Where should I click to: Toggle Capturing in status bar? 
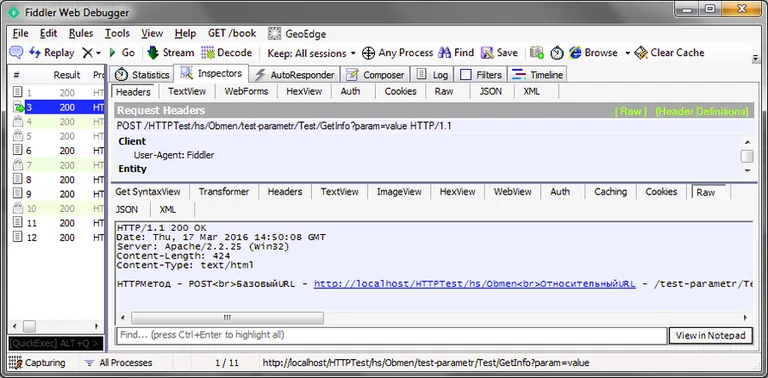[37, 363]
